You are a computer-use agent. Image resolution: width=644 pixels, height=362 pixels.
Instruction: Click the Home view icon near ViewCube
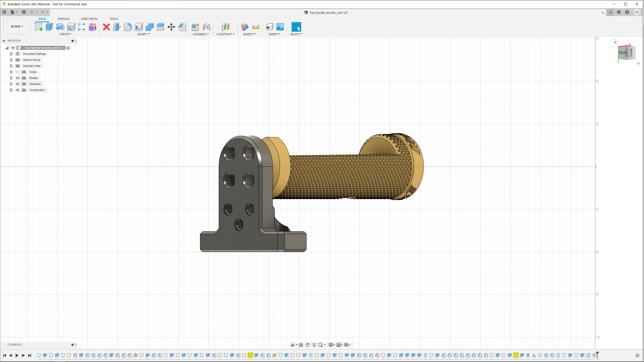coord(615,41)
